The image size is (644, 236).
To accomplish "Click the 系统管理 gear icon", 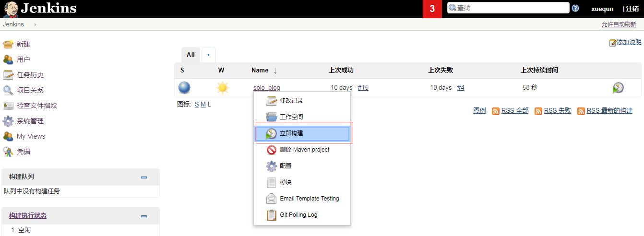I will click(8, 121).
